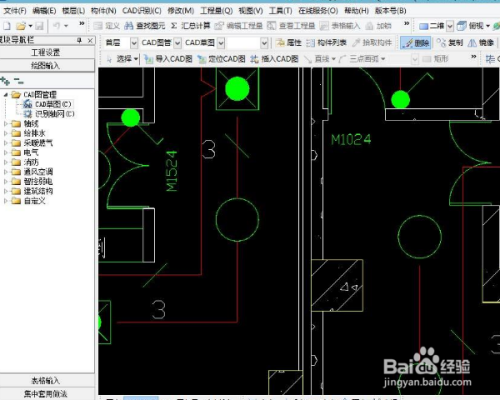Viewport: 500px width, 400px height.
Task: Open the CAD识别(C) menu
Action: 142,11
